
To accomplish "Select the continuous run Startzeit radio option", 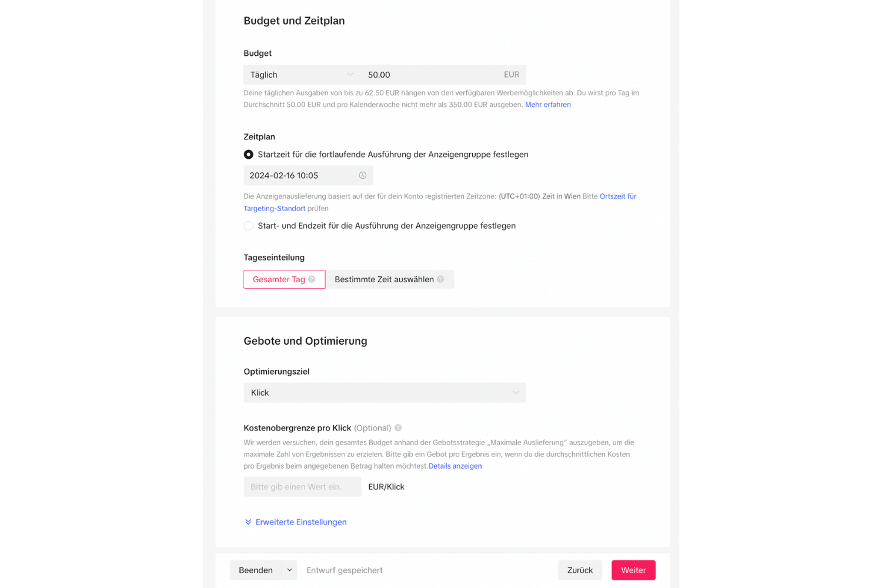I will coord(249,155).
